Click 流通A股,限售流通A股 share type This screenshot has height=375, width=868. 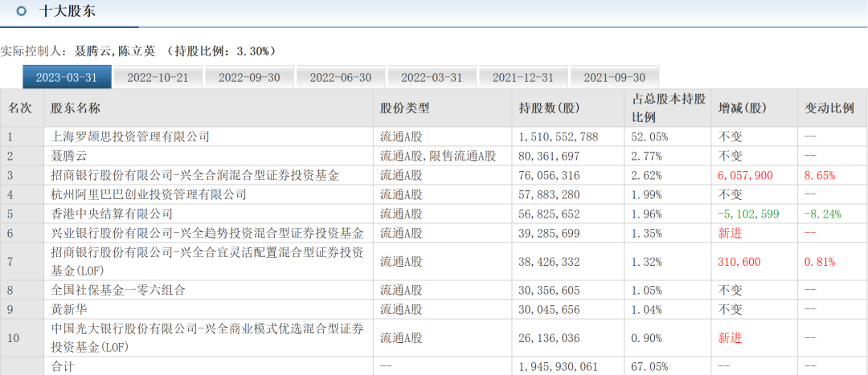(438, 156)
